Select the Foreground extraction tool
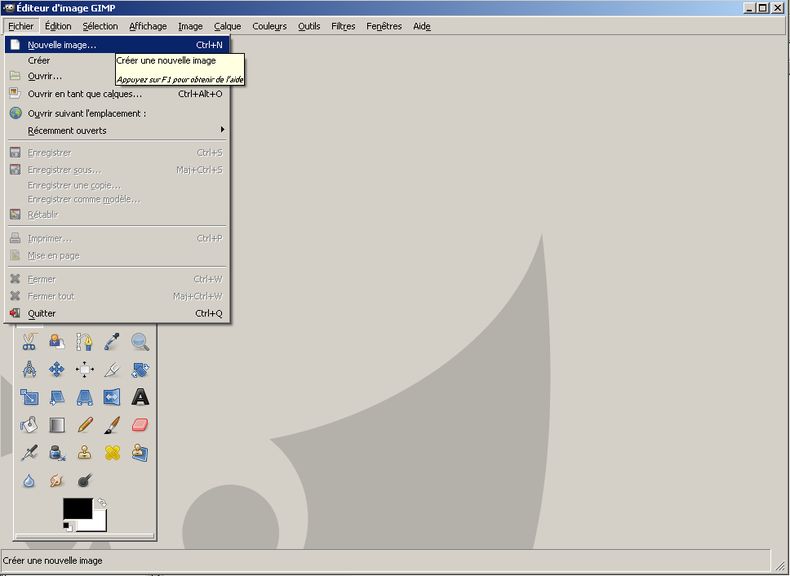This screenshot has height=576, width=790. [x=57, y=342]
